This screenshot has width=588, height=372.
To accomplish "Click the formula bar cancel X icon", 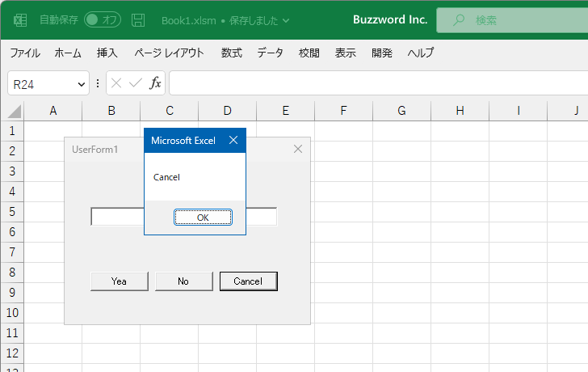I will point(116,83).
